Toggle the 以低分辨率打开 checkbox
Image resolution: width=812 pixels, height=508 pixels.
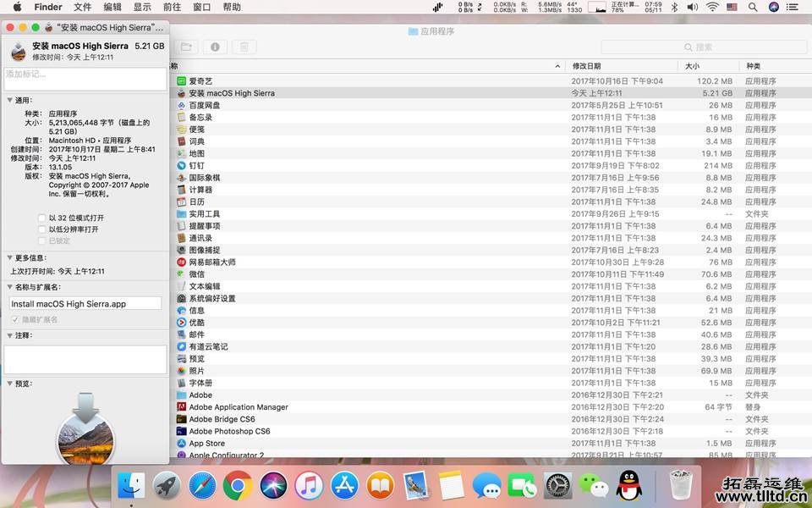(42, 229)
